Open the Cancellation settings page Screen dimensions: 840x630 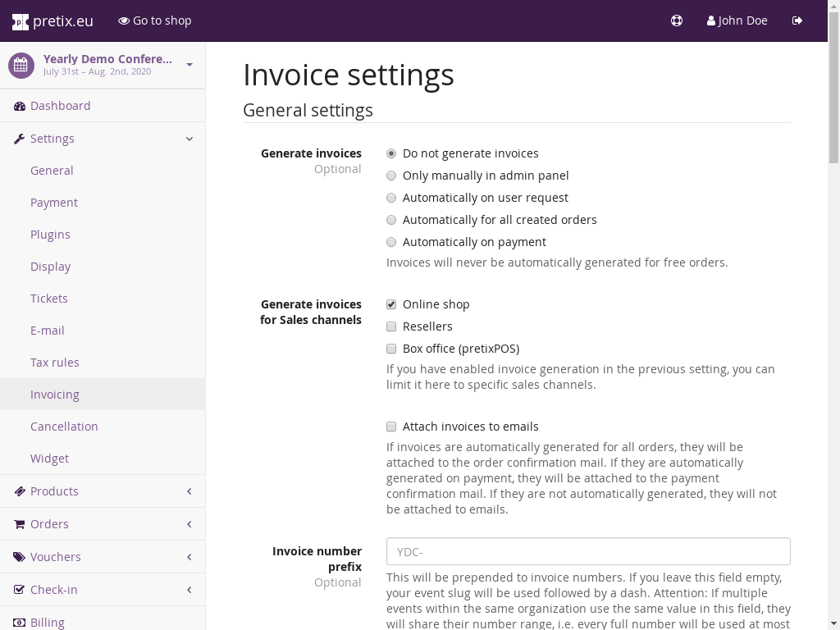(64, 427)
